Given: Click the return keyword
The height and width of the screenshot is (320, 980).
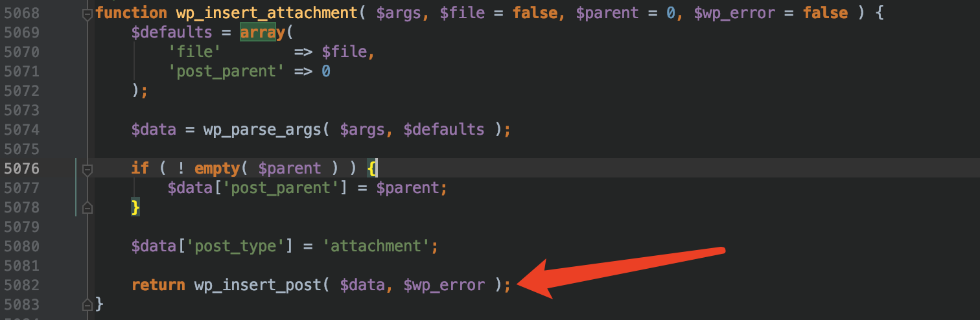Looking at the screenshot, I should (157, 285).
